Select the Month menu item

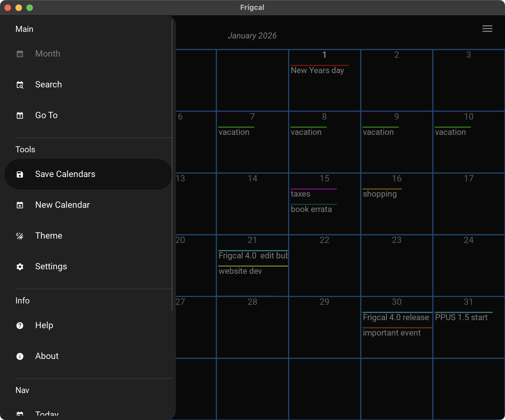tap(48, 54)
